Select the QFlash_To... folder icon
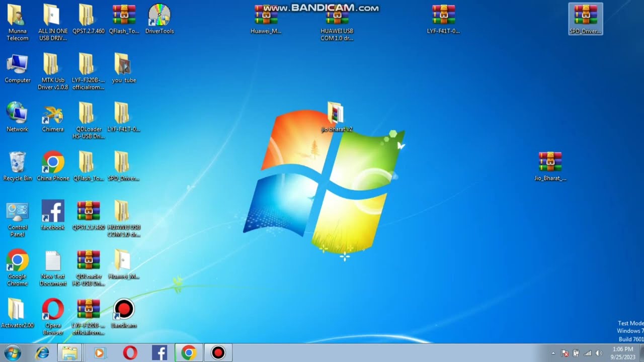 coord(89,166)
